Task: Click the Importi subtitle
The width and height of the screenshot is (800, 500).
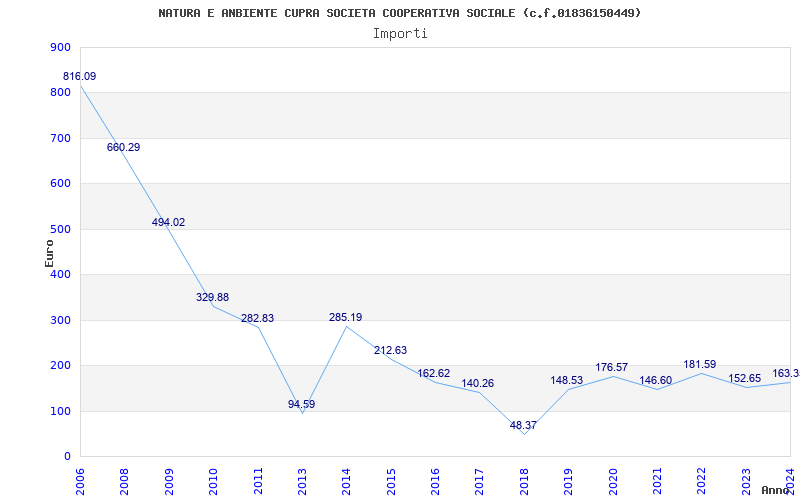Action: pos(400,34)
